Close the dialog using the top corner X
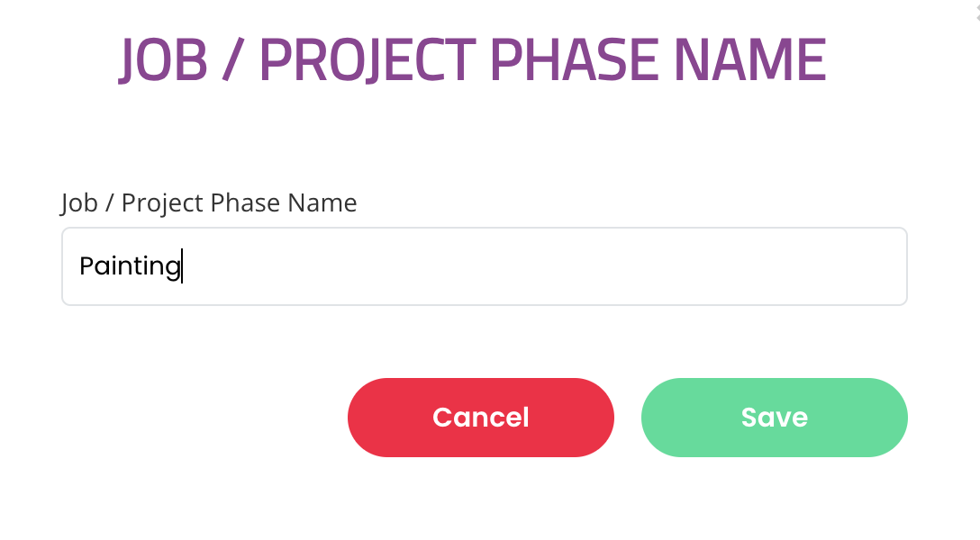The height and width of the screenshot is (540, 980). (x=977, y=13)
